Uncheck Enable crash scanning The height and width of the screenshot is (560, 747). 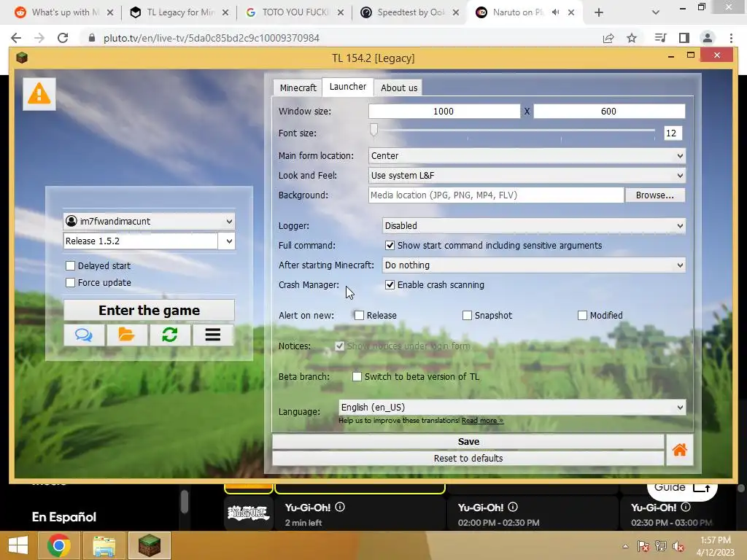click(390, 285)
